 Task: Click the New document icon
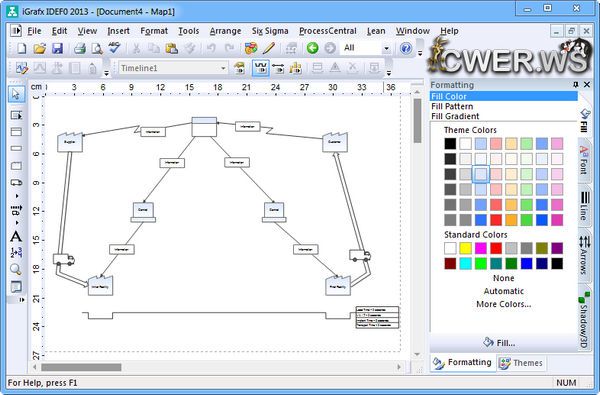22,48
